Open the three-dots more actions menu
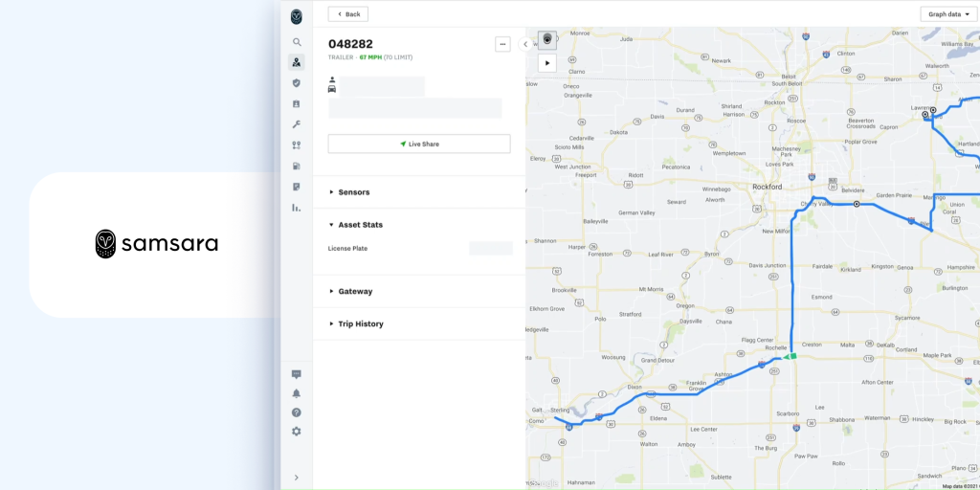 tap(502, 44)
